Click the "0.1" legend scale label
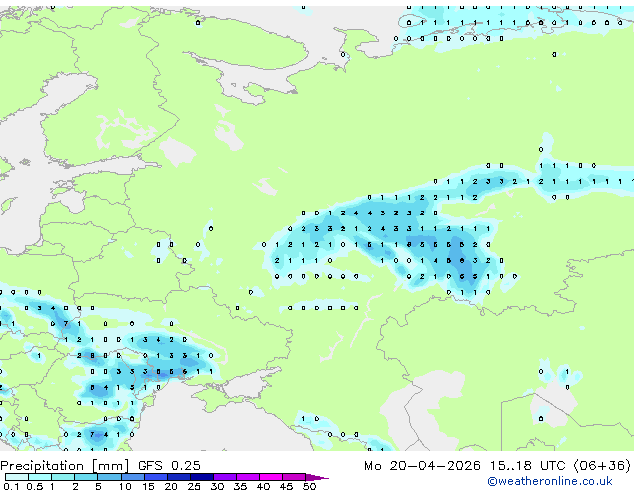Image resolution: width=634 pixels, height=490 pixels. point(11,486)
